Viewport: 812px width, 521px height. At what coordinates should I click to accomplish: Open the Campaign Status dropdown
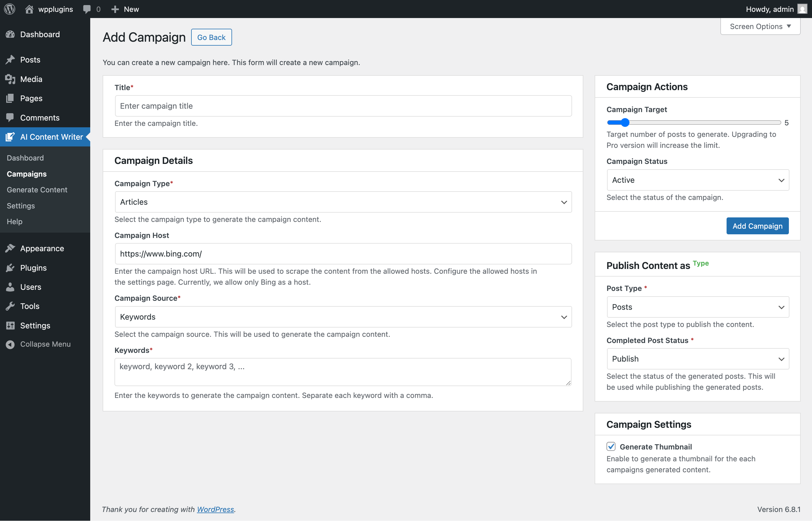tap(698, 180)
